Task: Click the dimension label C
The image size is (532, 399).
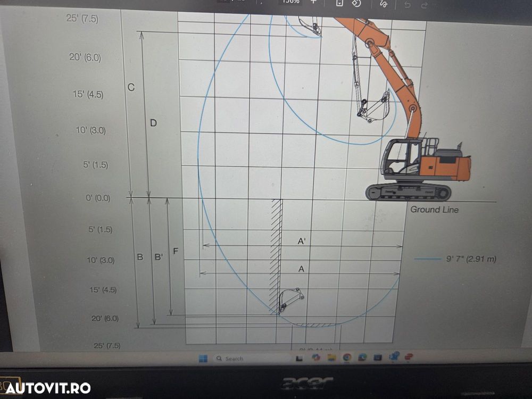Action: pyautogui.click(x=131, y=87)
